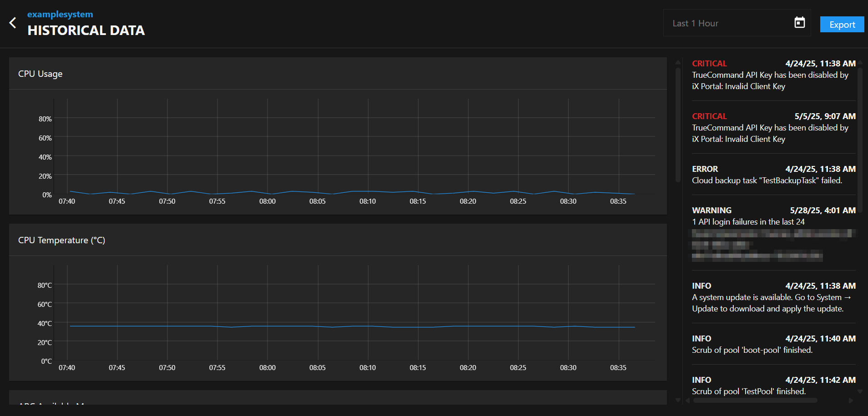Screen dimensions: 868x416
Task: Open the examplesystem link
Action: (60, 15)
